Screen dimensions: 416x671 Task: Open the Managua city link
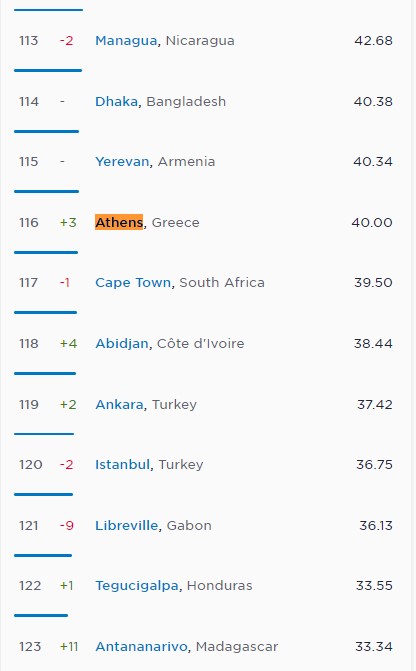[126, 41]
